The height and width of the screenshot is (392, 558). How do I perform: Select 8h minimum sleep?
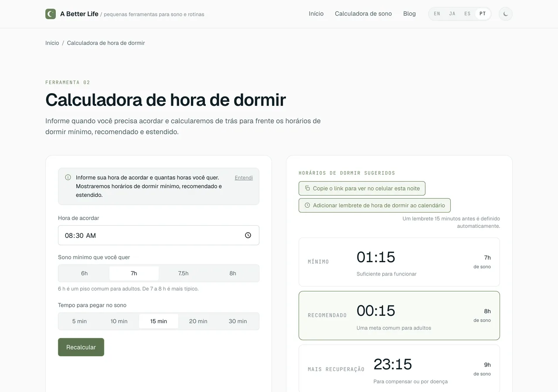point(233,273)
